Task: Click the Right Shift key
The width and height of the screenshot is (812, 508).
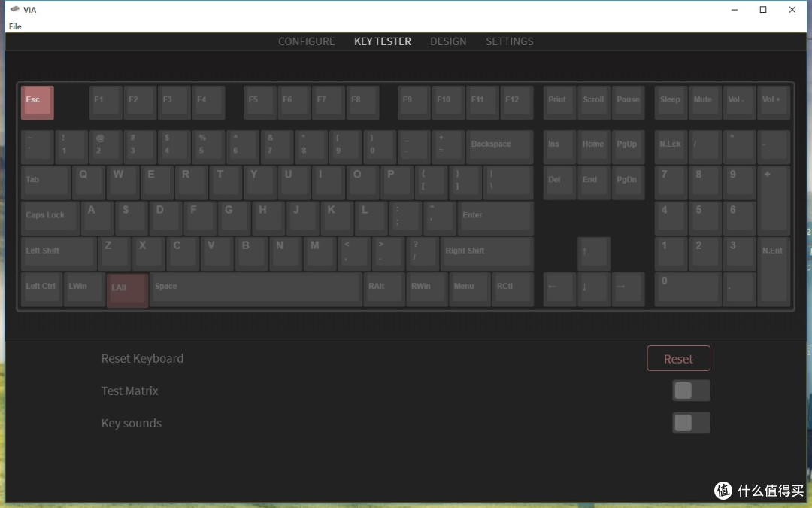Action: [x=486, y=254]
